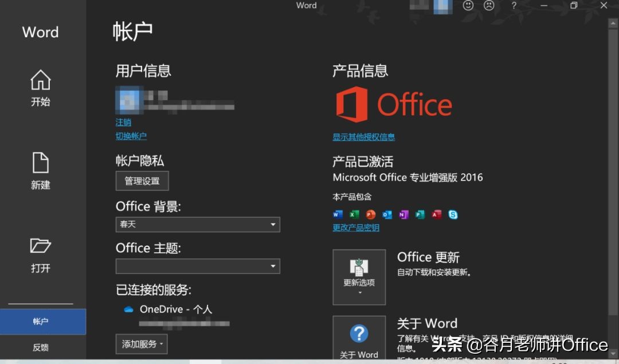
Task: Click the Publisher product icon
Action: point(420,214)
